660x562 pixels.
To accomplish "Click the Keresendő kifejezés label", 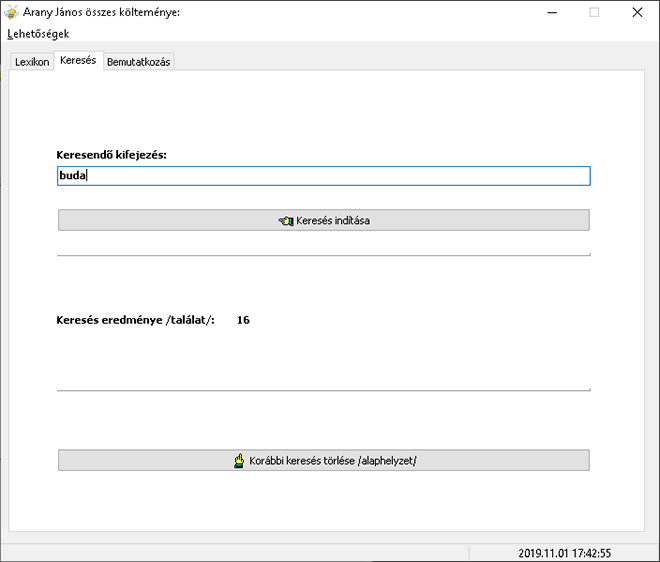I will click(x=112, y=155).
